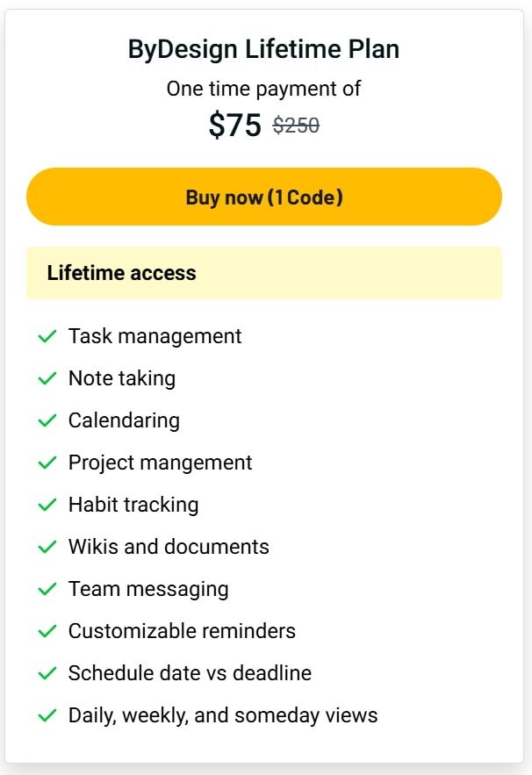Screen dimensions: 532x775
Task: Click the check icon for Project mangement
Action: click(47, 463)
